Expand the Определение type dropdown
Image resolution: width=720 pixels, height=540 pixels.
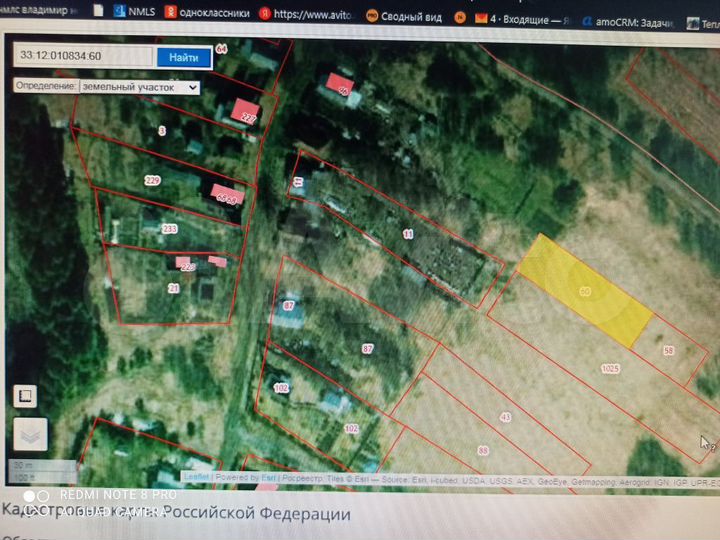tap(139, 87)
